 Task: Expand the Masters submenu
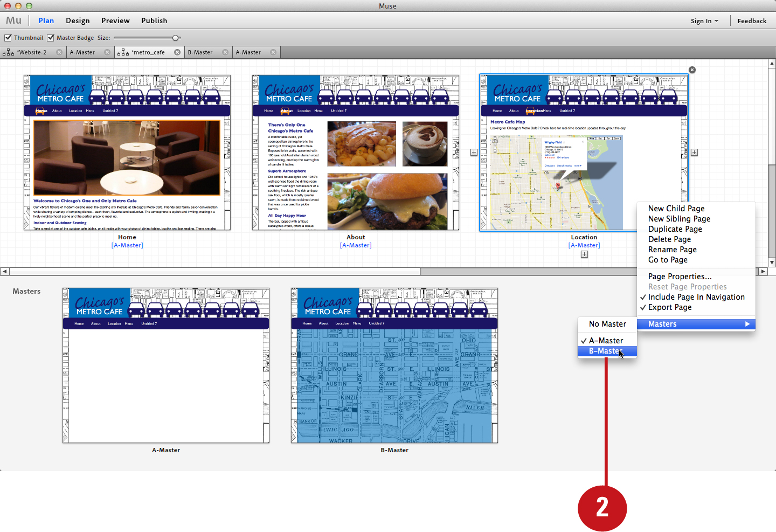click(x=696, y=324)
